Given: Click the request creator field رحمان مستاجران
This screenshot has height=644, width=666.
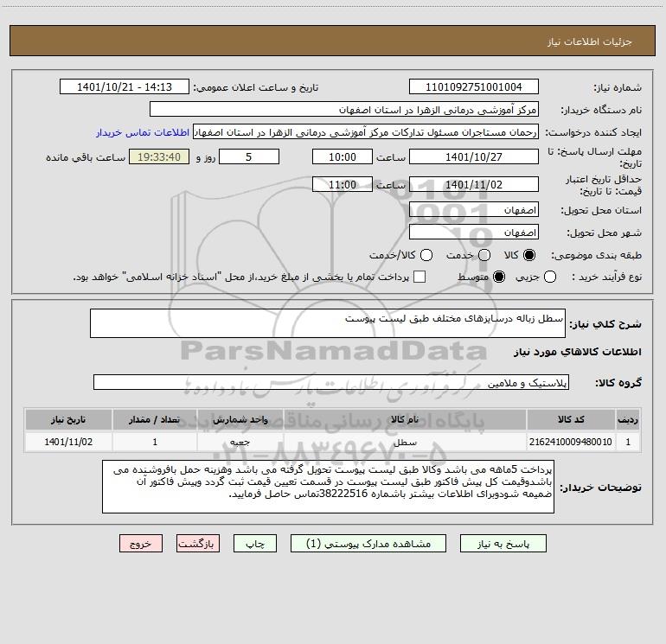Looking at the screenshot, I should 366,131.
